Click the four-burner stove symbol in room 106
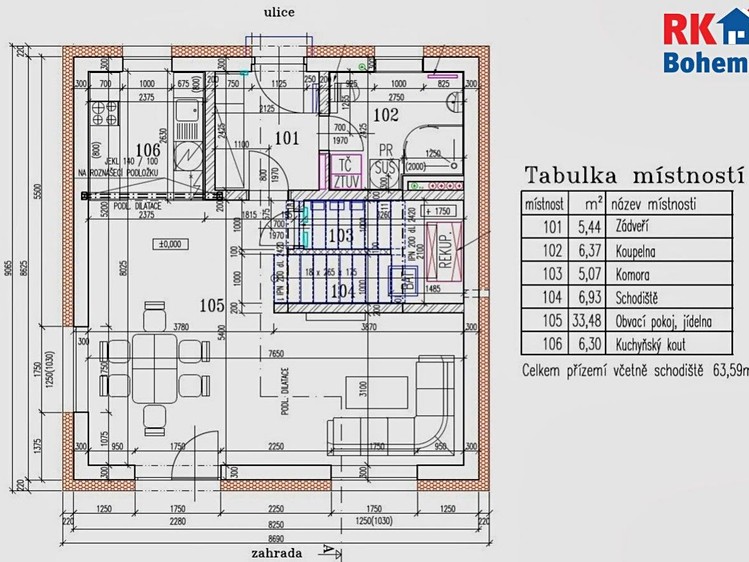 [105, 113]
